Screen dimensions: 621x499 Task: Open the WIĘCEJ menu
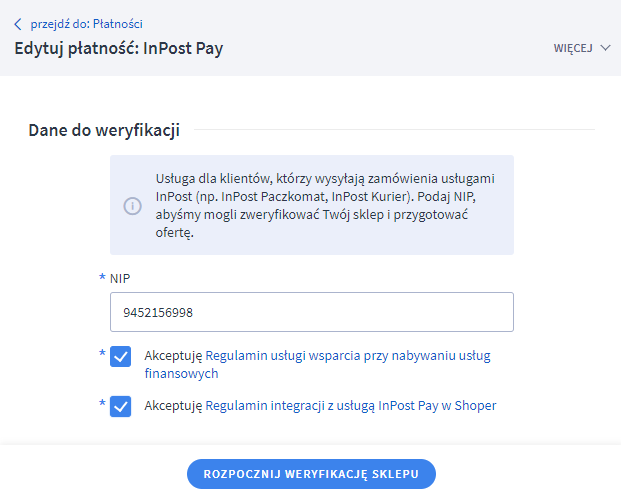(573, 48)
